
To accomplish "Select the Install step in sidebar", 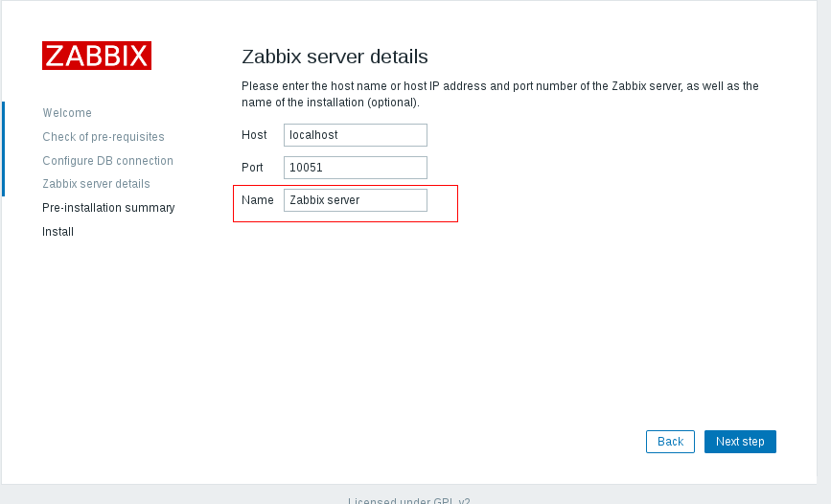I will (58, 232).
